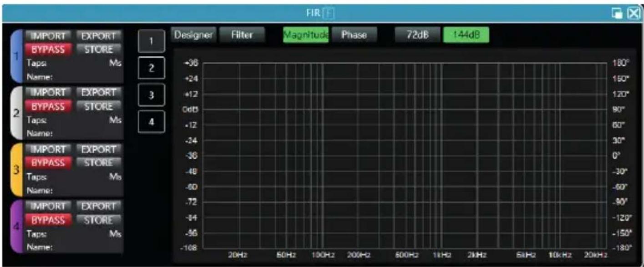644x267 pixels.
Task: Click the Taps value of channel 1
Action: coord(73,64)
